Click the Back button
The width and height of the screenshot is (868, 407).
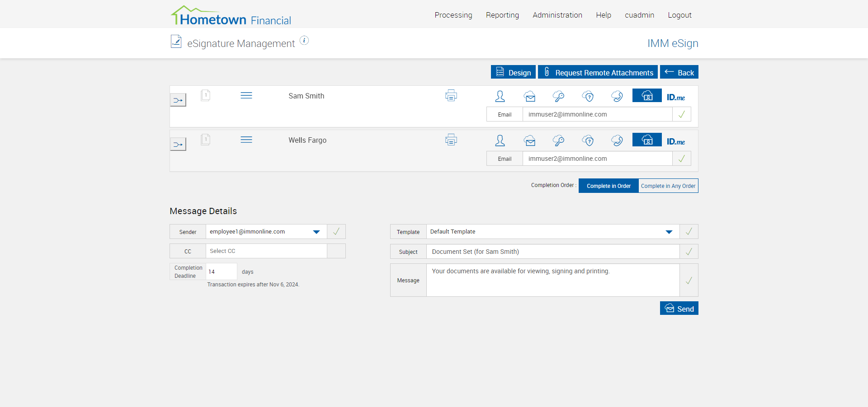(679, 72)
